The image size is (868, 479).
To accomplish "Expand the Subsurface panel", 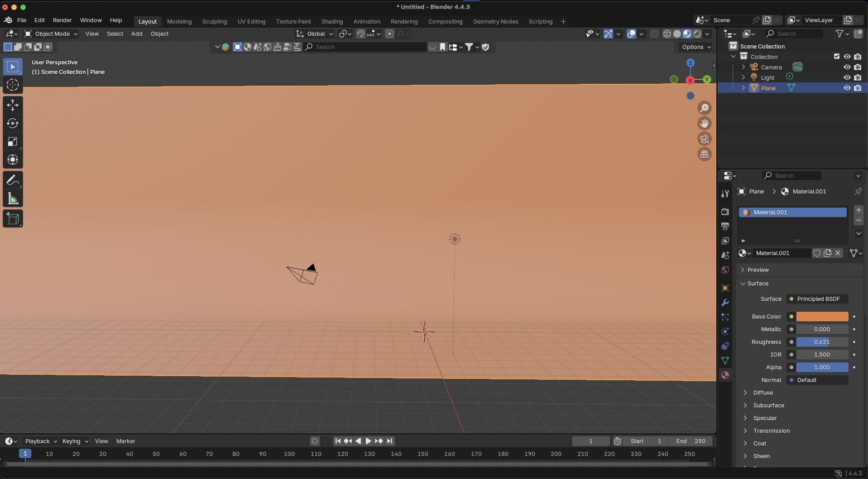I will [768, 406].
